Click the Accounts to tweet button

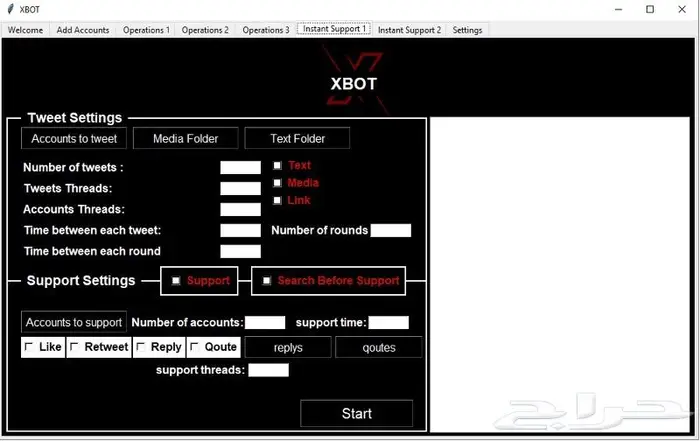[74, 138]
